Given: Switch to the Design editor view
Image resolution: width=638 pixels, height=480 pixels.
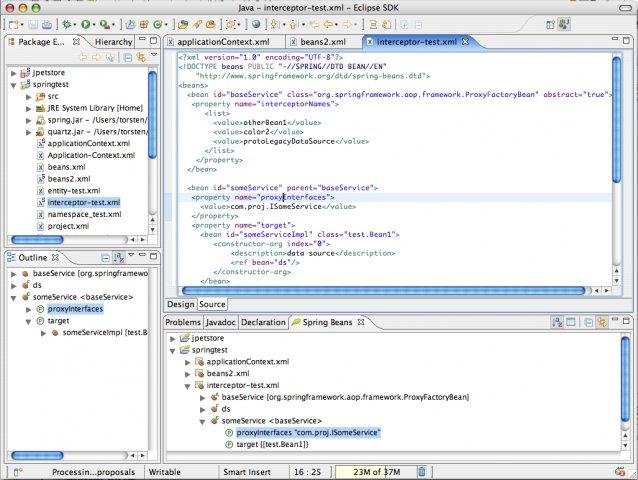Looking at the screenshot, I should [180, 304].
